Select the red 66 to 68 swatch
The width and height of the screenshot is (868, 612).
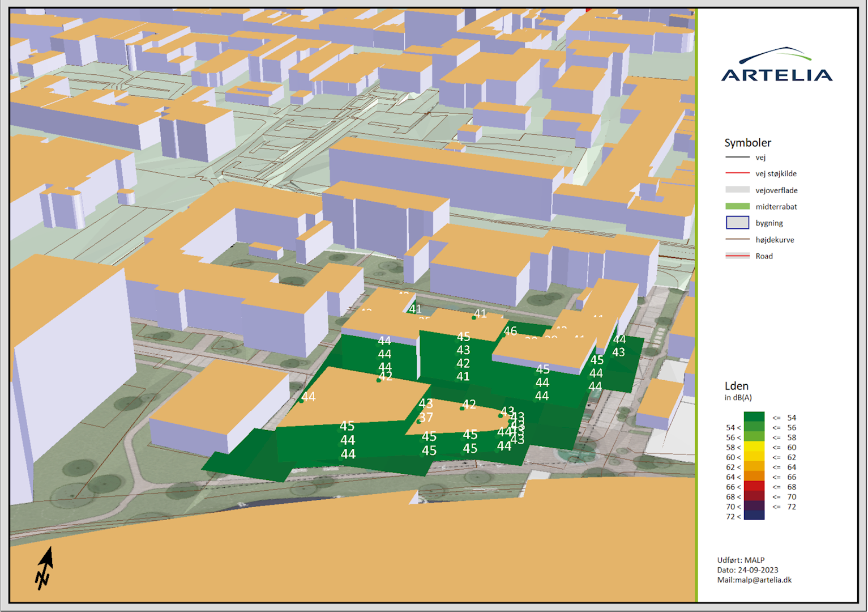pyautogui.click(x=754, y=487)
